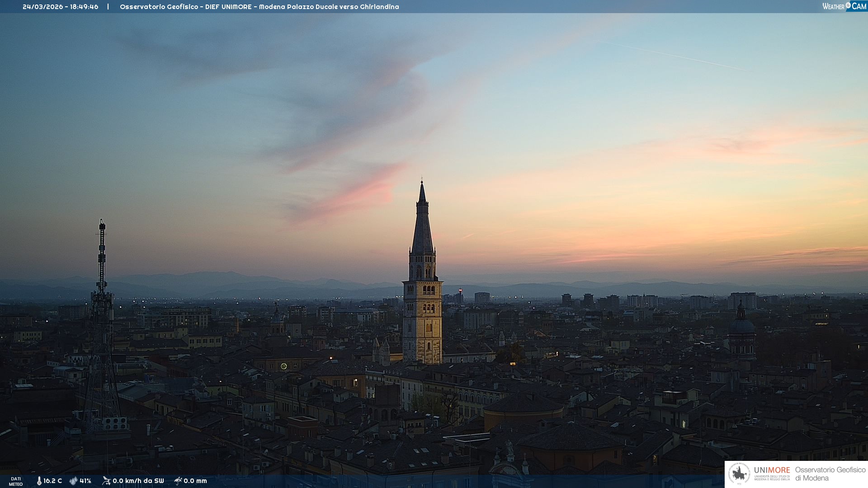Click the UNIMORE wordmark text
Screen dimensions: 868x488
pyautogui.click(x=772, y=470)
